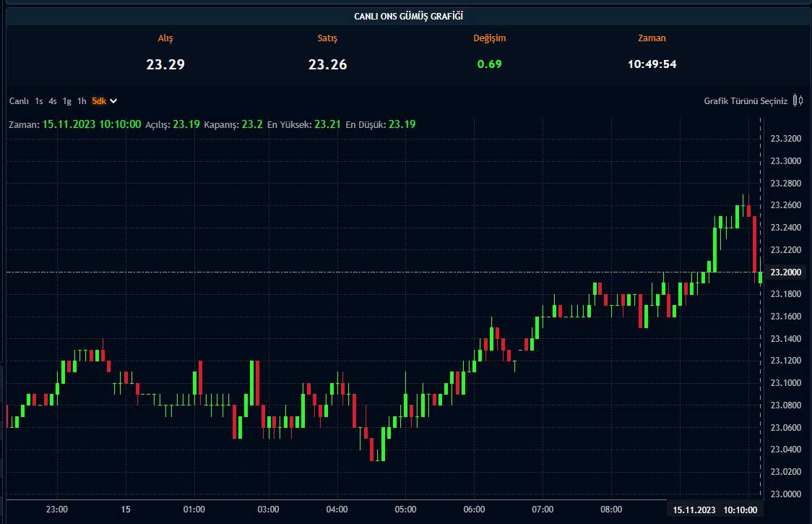The image size is (812, 524).
Task: Click the 23.3200 label on price axis
Action: point(786,139)
